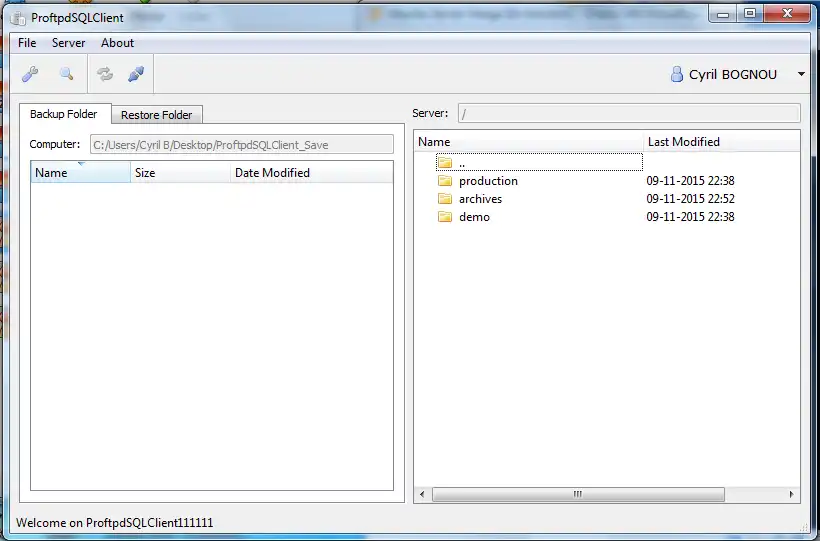Switch to the Backup Folder tab
820x541 pixels.
pyautogui.click(x=64, y=114)
